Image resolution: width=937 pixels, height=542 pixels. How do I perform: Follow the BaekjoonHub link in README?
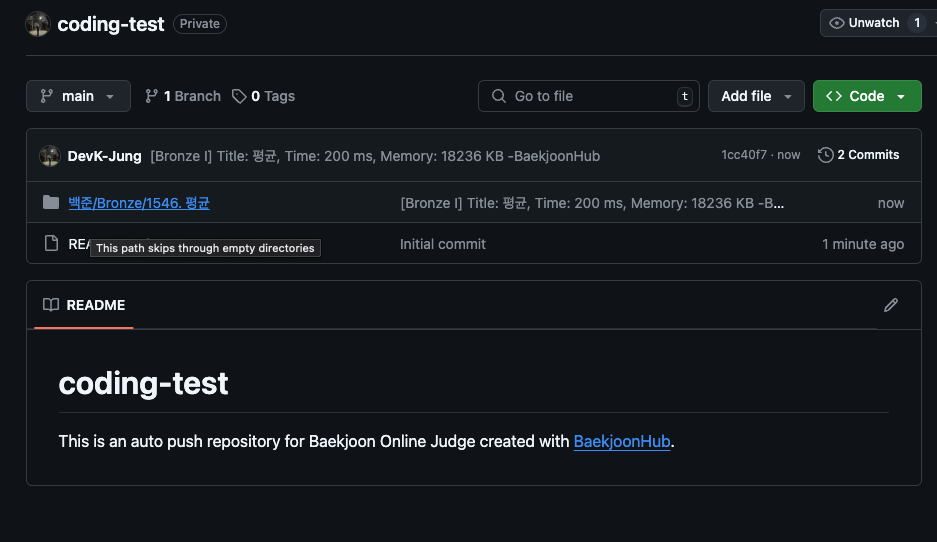[x=621, y=441]
